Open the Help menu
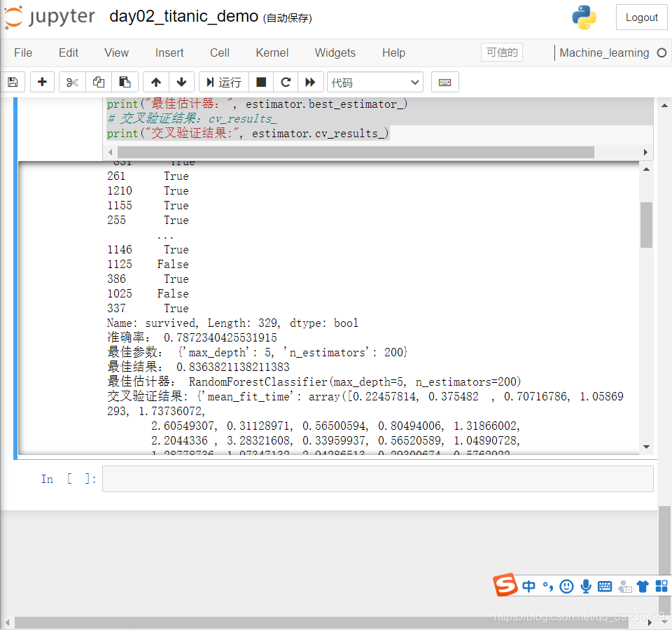Image resolution: width=672 pixels, height=630 pixels. click(394, 52)
